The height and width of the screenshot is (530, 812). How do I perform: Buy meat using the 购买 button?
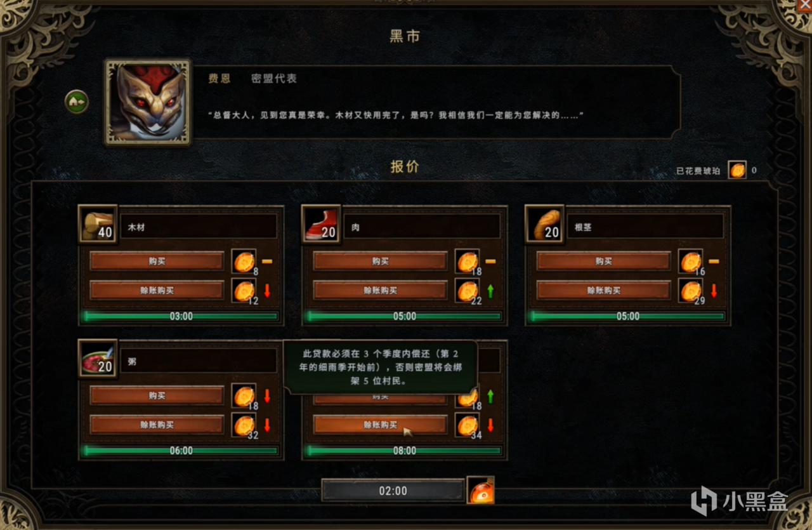pyautogui.click(x=380, y=261)
